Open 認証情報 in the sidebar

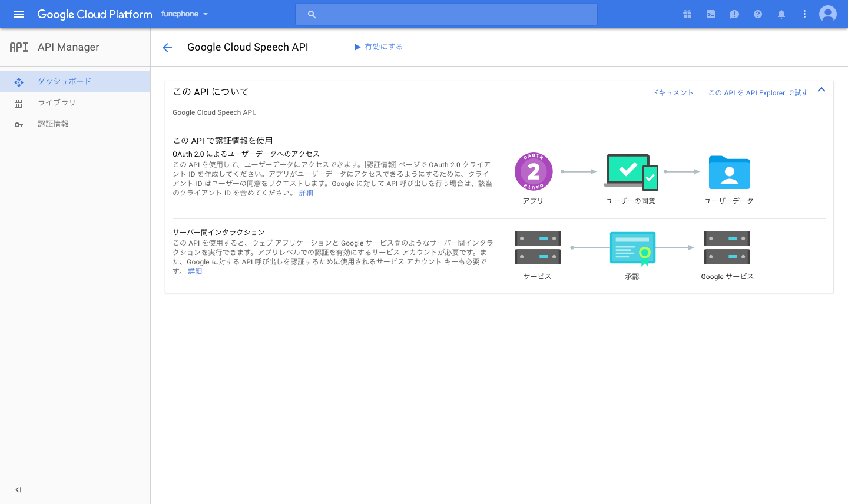53,124
